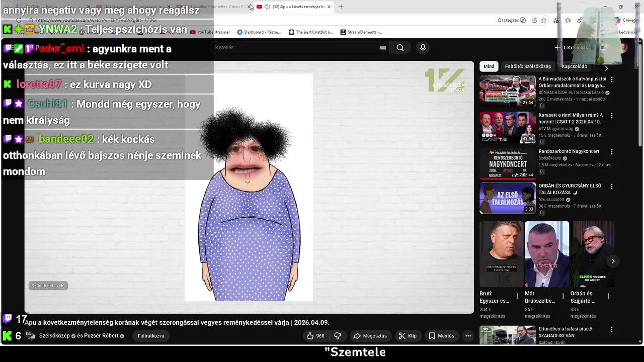
Task: Open the Dashboard - Restre... bookmark
Action: point(259,32)
